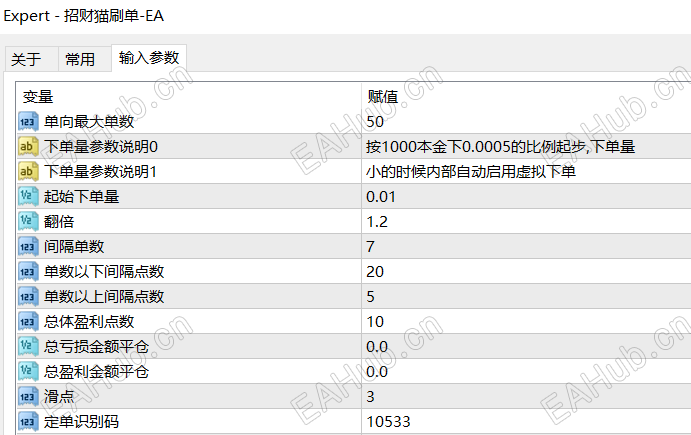The image size is (691, 435).
Task: Switch to the 关于 tab
Action: tap(26, 60)
